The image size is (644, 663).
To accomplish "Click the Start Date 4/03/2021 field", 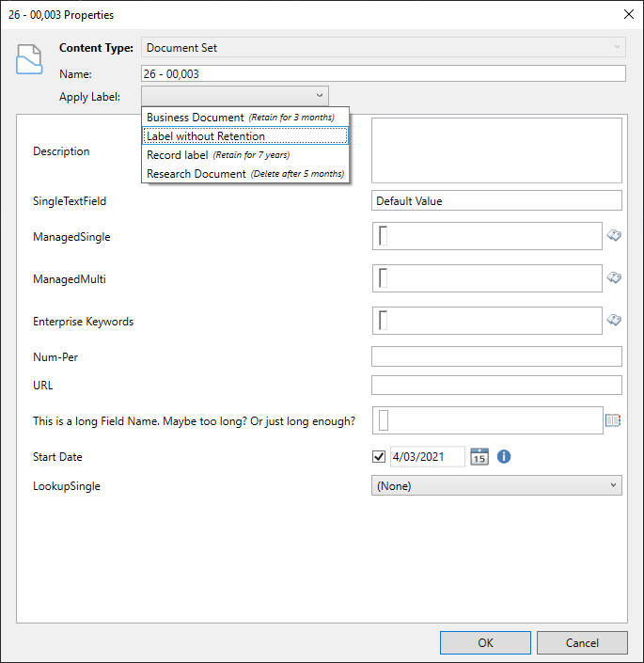I will (427, 457).
